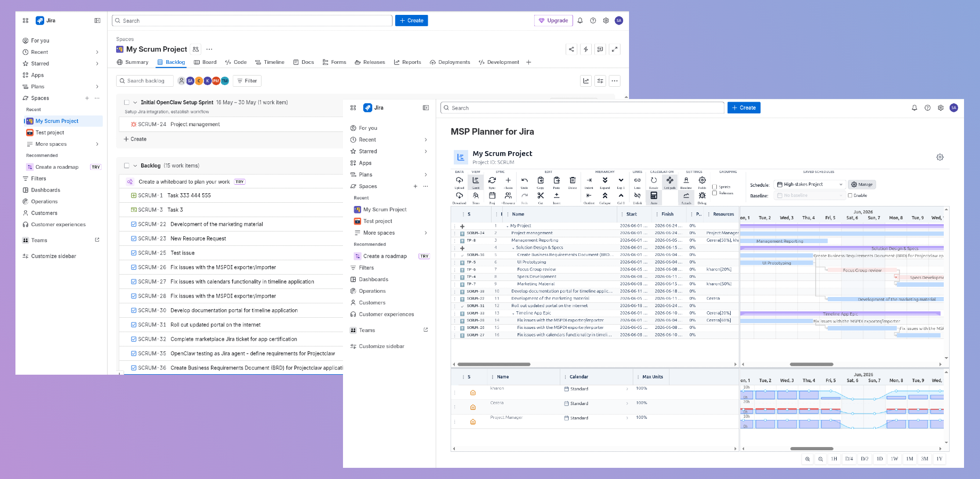980x479 pixels.
Task: Open the Forms tab in back window
Action: [334, 62]
